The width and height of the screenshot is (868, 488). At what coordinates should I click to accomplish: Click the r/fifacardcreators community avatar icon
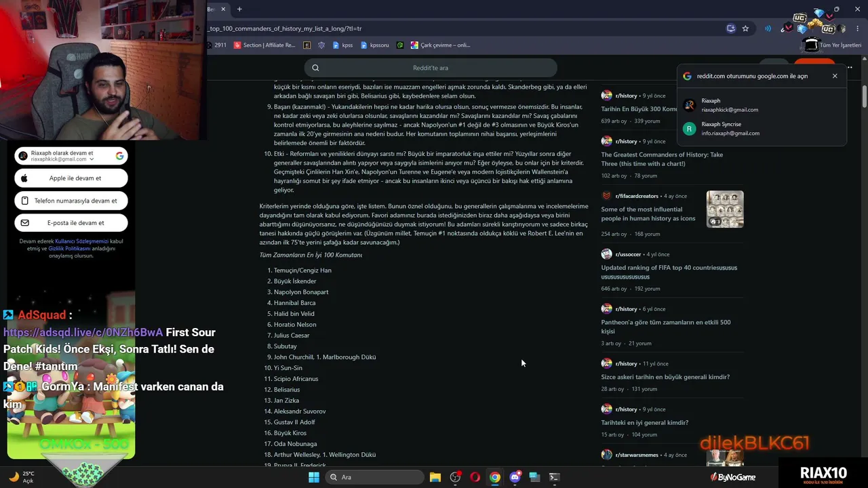[x=606, y=196]
